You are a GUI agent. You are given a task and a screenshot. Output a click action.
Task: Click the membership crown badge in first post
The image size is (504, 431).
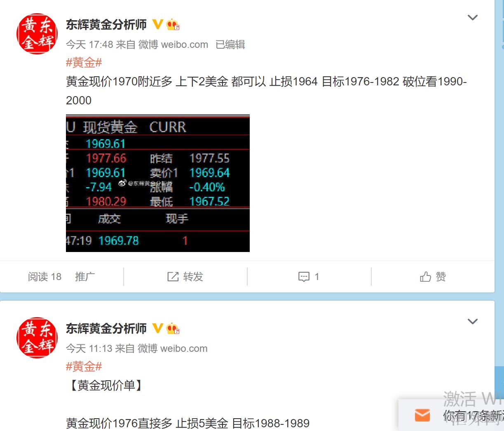pos(173,25)
